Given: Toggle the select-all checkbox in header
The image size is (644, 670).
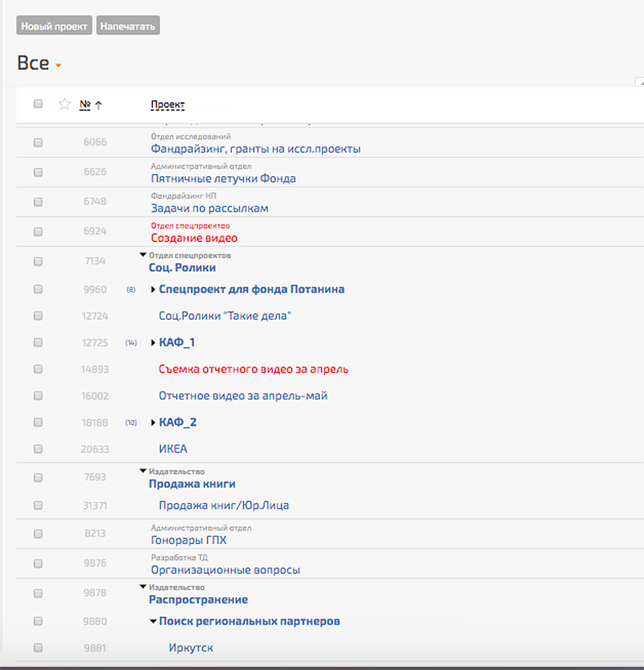Looking at the screenshot, I should 38,104.
